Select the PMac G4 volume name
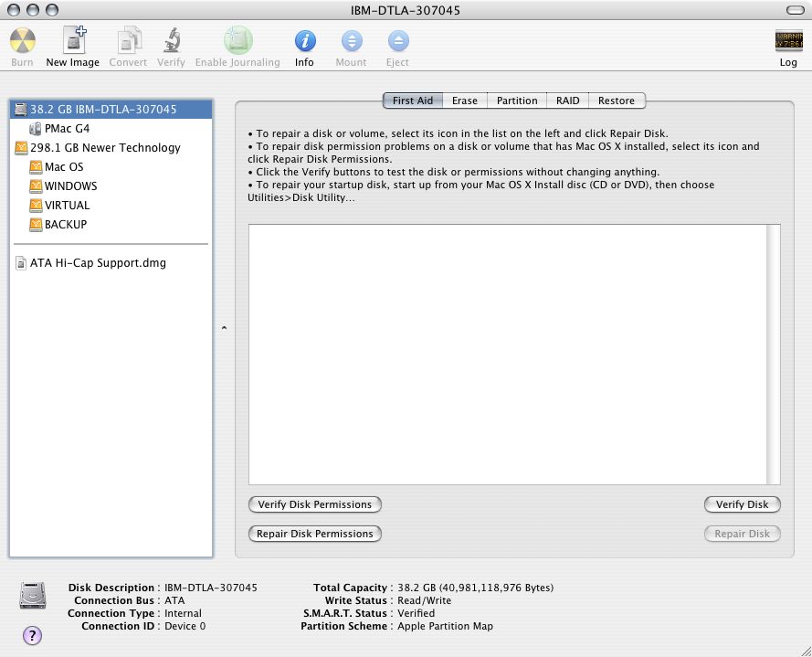Image resolution: width=812 pixels, height=657 pixels. click(x=67, y=129)
